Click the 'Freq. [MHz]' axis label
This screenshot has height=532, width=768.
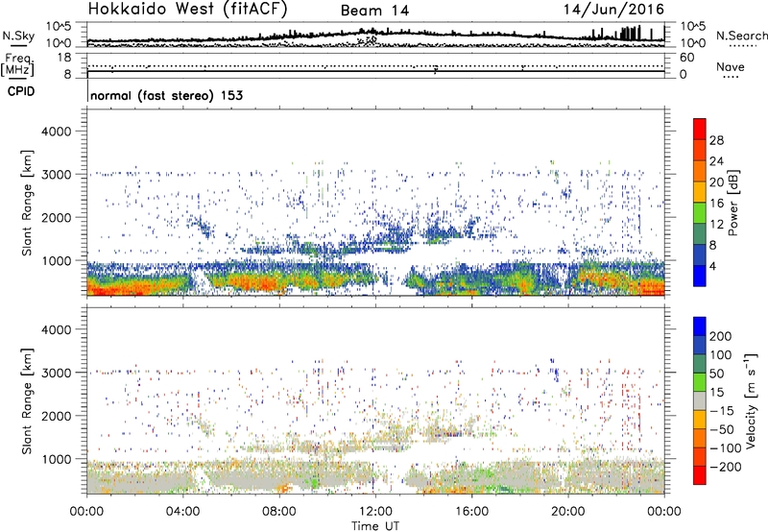[17, 64]
